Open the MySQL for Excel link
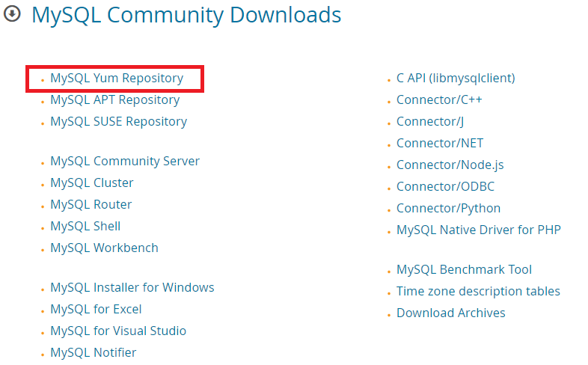The height and width of the screenshot is (365, 588). pos(96,310)
